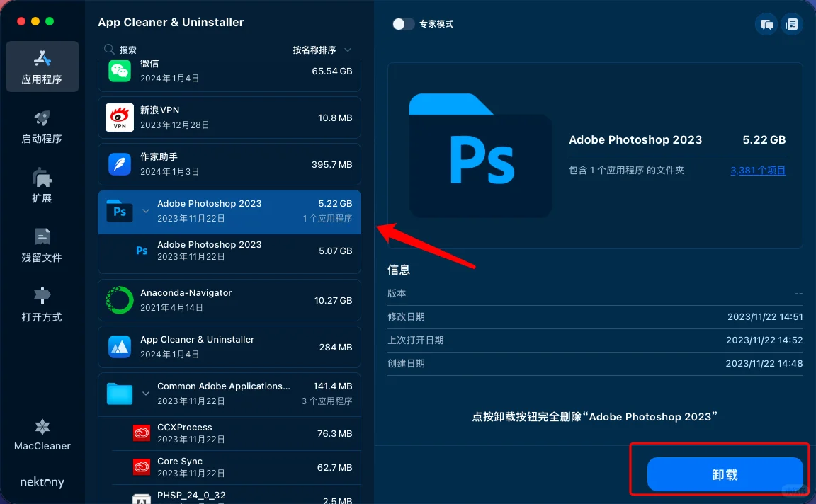Viewport: 816px width, 504px height.
Task: Click the release notes icon top right
Action: tap(792, 24)
